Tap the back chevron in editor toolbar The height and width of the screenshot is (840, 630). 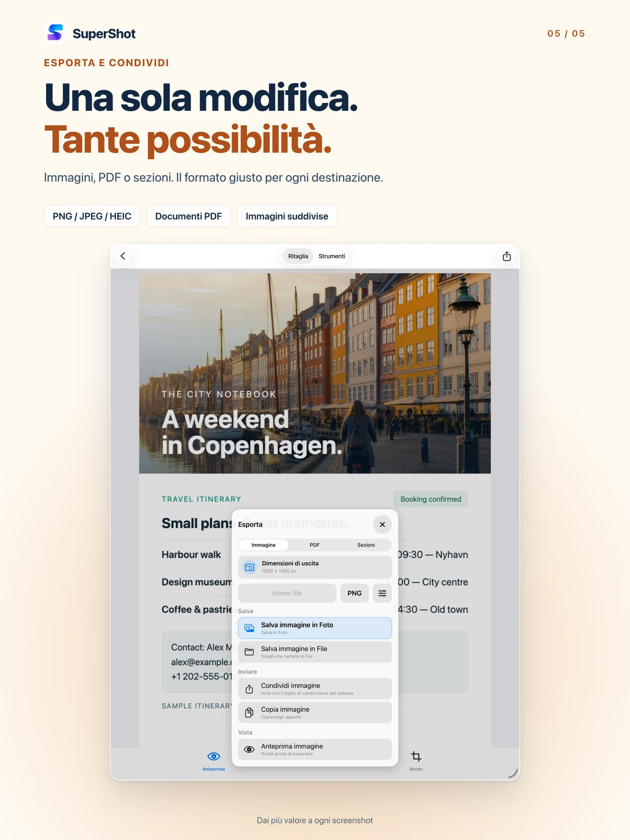pyautogui.click(x=123, y=256)
